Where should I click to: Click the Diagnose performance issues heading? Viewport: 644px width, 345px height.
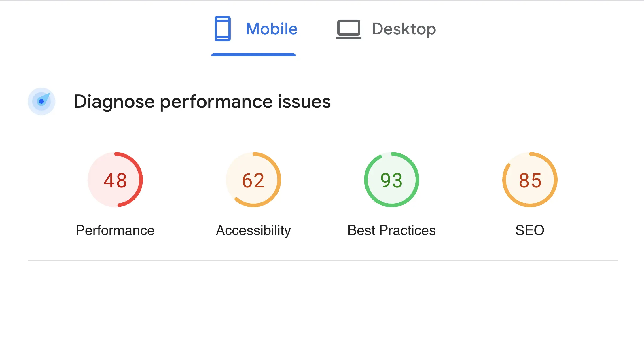tap(202, 101)
